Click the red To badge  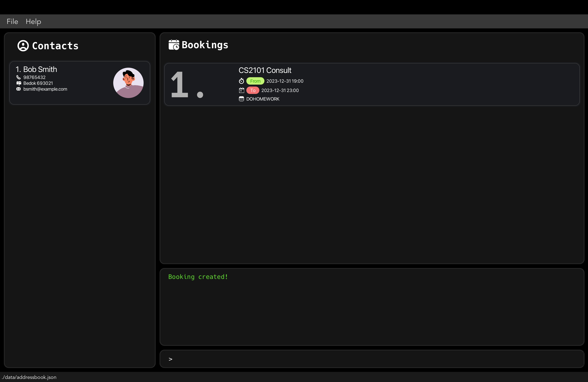(x=253, y=90)
